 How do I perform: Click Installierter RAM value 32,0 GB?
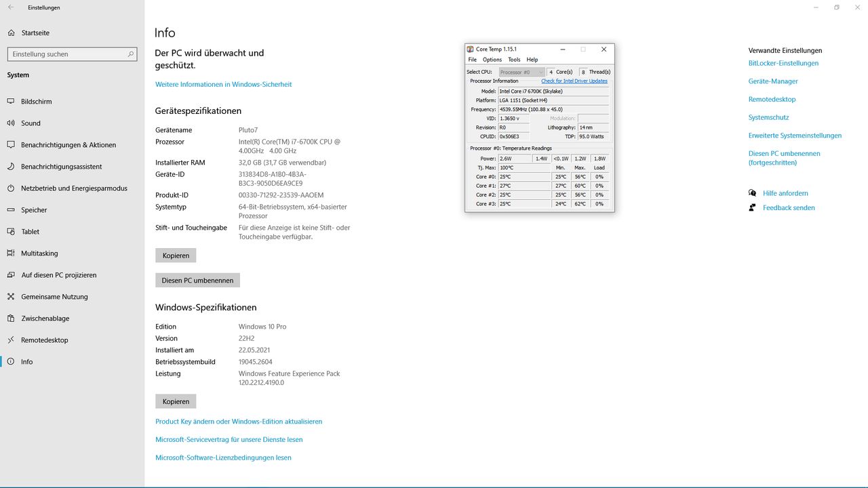pyautogui.click(x=282, y=163)
